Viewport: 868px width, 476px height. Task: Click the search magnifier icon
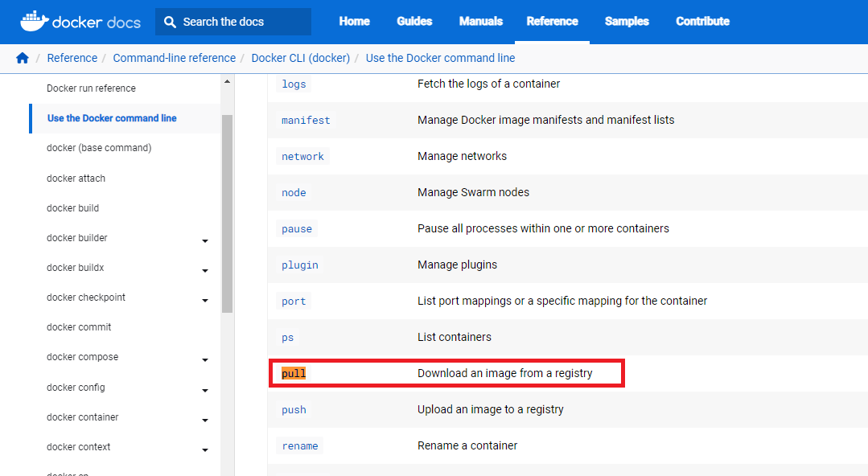click(x=170, y=23)
